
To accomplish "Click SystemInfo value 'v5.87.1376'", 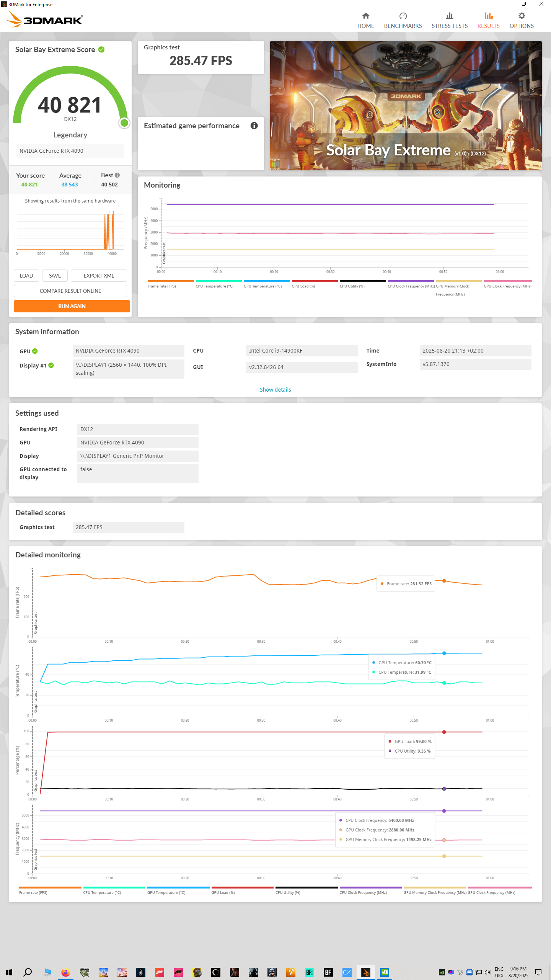I will (475, 364).
